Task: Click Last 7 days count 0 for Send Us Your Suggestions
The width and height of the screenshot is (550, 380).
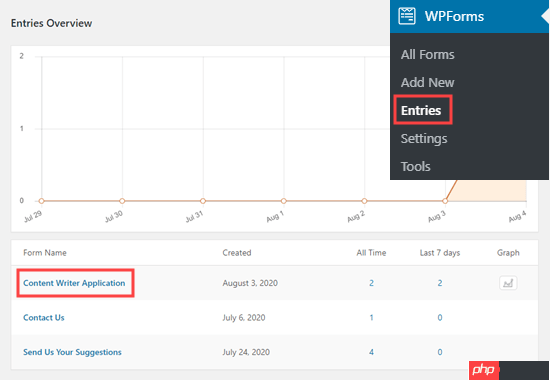Action: coord(440,352)
